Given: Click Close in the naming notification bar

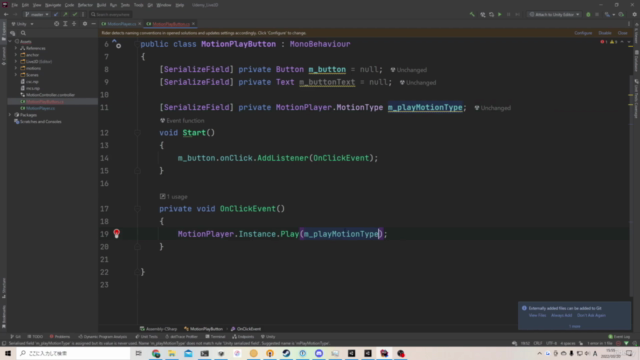Looking at the screenshot, I should pos(622,33).
